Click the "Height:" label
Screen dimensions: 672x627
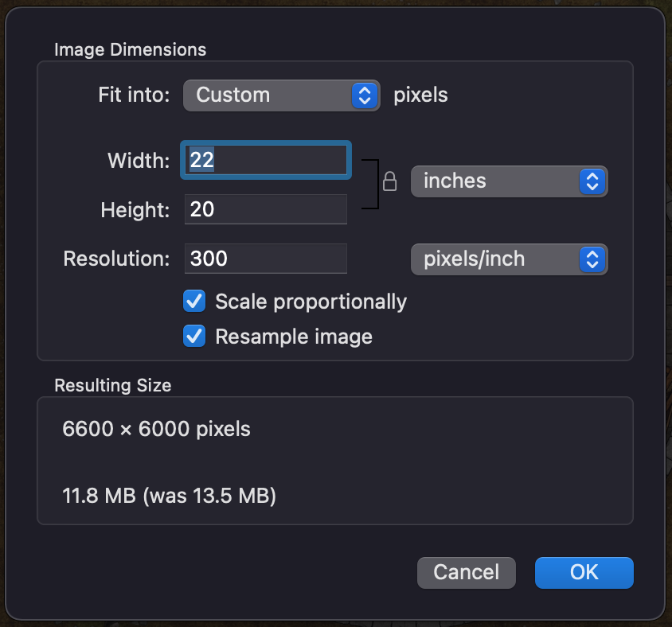(135, 211)
